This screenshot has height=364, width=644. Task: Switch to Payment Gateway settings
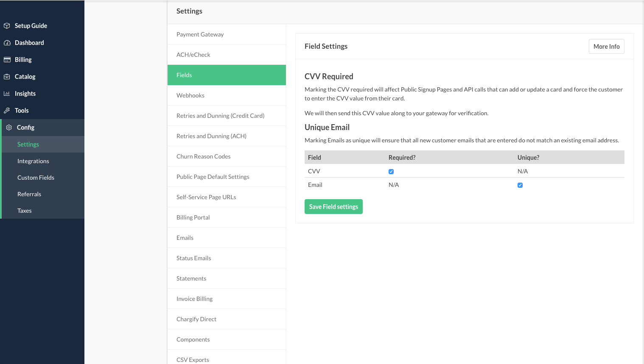coord(200,34)
